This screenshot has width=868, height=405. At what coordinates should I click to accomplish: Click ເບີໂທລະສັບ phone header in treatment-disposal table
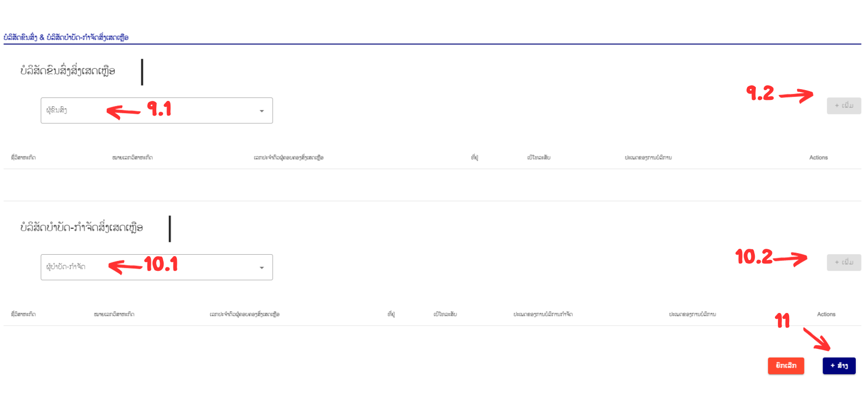pyautogui.click(x=445, y=314)
